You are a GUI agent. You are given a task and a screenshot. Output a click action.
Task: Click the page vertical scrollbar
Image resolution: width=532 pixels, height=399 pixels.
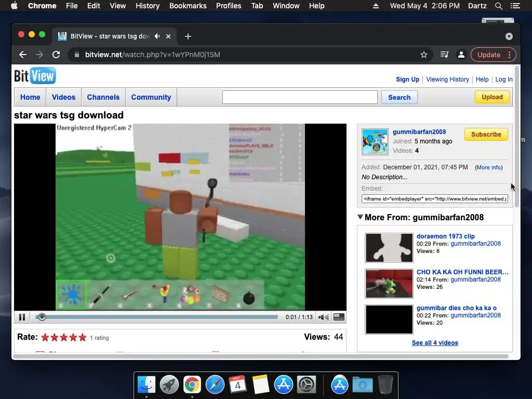[517, 137]
